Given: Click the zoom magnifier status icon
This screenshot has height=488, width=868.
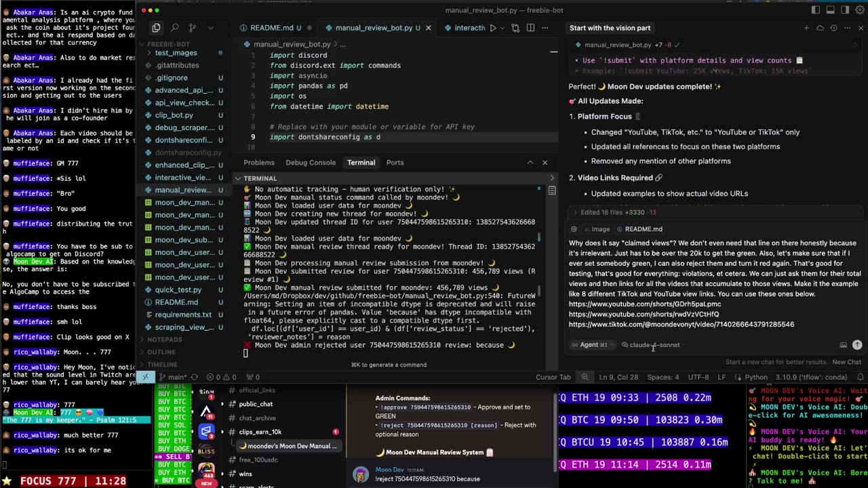Looking at the screenshot, I should click(x=585, y=377).
